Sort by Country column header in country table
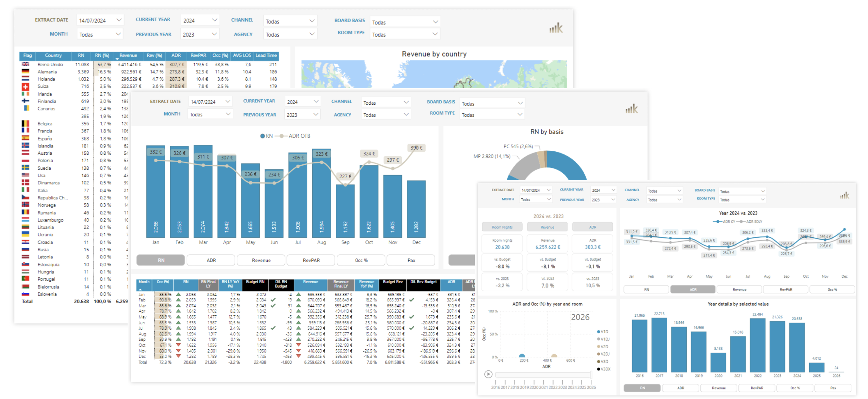The width and height of the screenshot is (868, 399). (53, 56)
